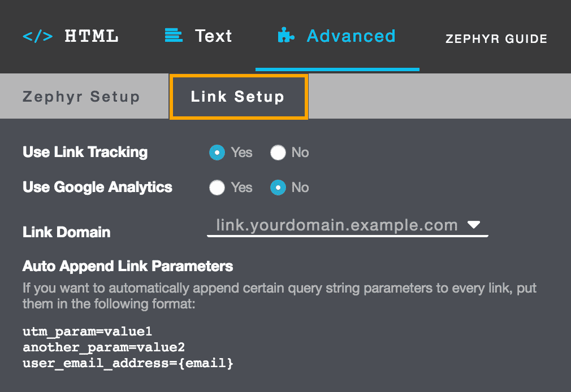Click the Text lines icon
571x392 pixels.
pyautogui.click(x=173, y=36)
